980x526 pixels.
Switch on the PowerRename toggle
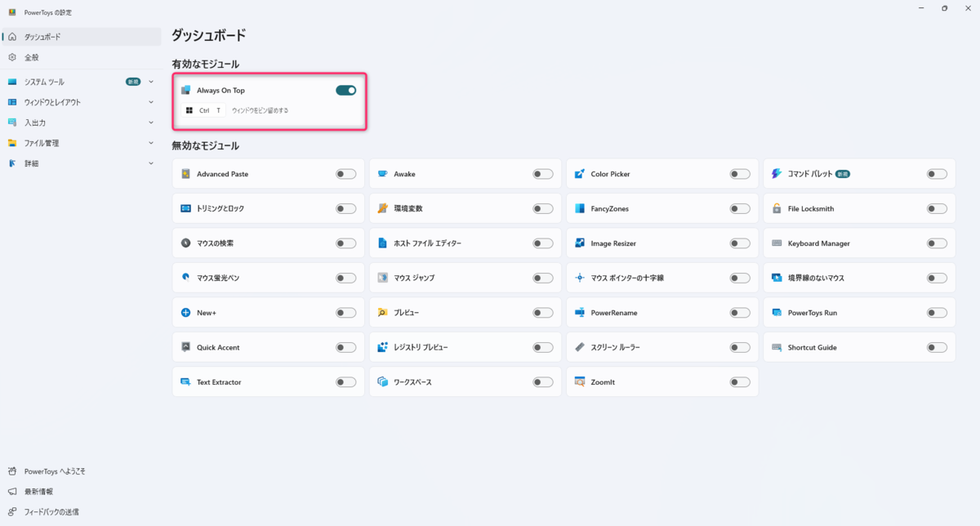click(740, 313)
